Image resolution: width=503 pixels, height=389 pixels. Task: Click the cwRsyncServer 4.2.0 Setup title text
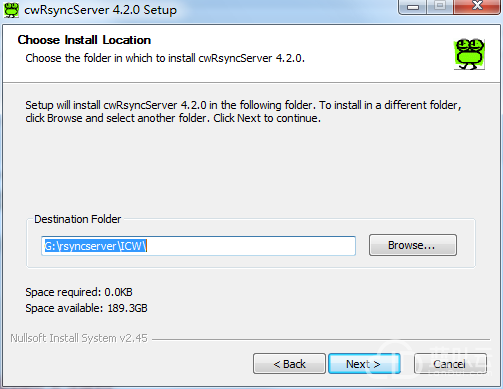[100, 10]
